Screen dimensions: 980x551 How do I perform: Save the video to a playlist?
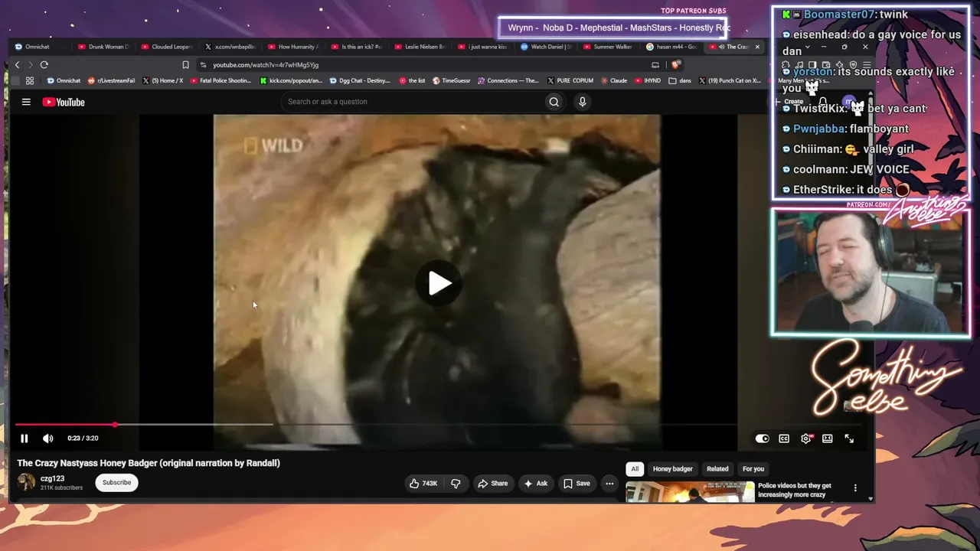click(577, 484)
